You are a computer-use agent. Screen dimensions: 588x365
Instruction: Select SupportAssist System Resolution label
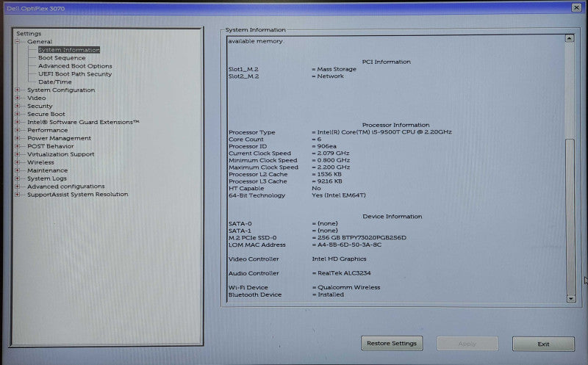(78, 195)
